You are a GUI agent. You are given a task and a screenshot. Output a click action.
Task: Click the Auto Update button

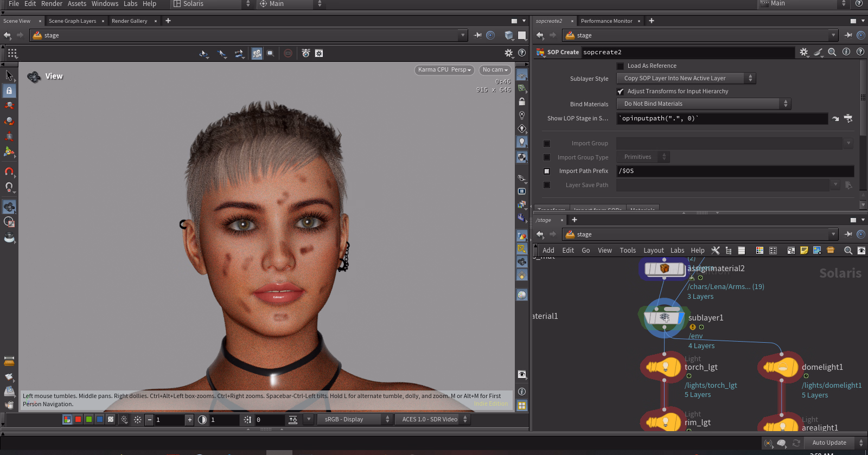[829, 443]
